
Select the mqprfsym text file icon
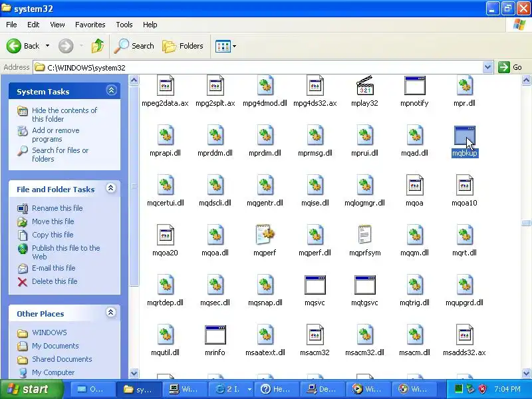point(364,235)
